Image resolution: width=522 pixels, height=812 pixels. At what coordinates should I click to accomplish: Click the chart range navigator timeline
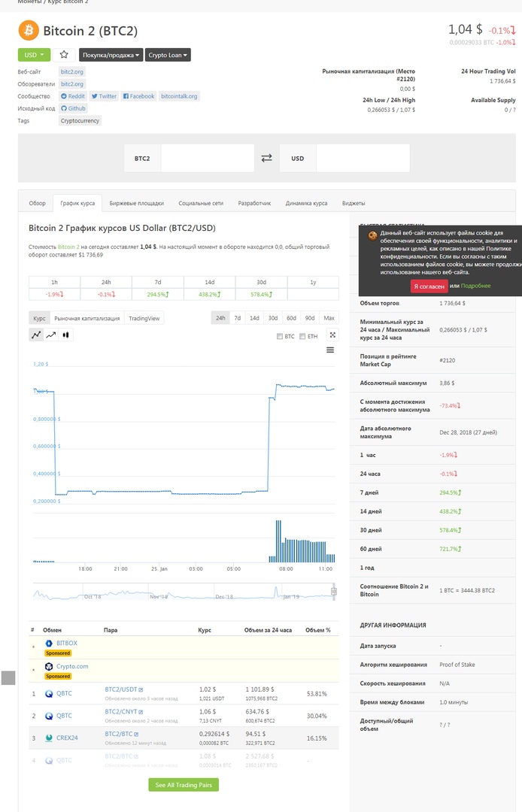coord(184,592)
